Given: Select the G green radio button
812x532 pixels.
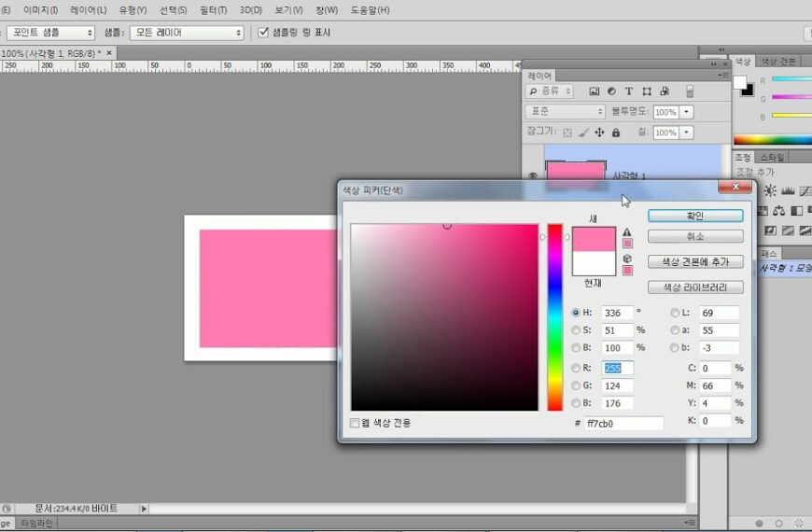Looking at the screenshot, I should 575,385.
